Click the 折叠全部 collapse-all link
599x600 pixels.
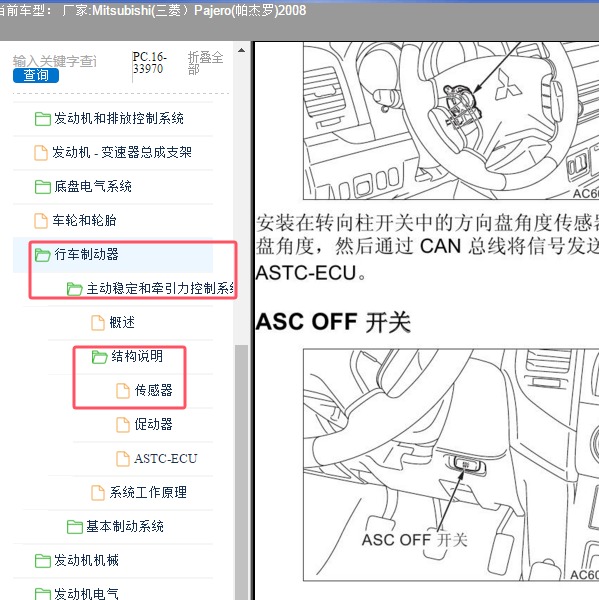205,63
